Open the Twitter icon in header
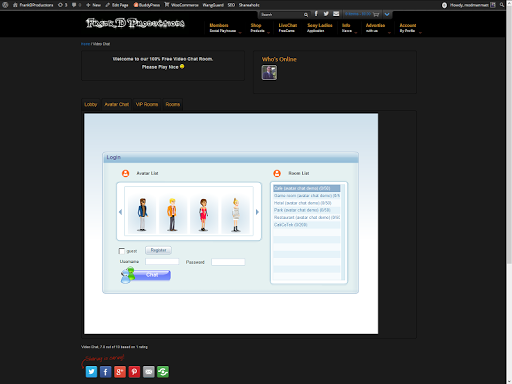Image resolution: width=512 pixels, height=384 pixels. pos(326,14)
